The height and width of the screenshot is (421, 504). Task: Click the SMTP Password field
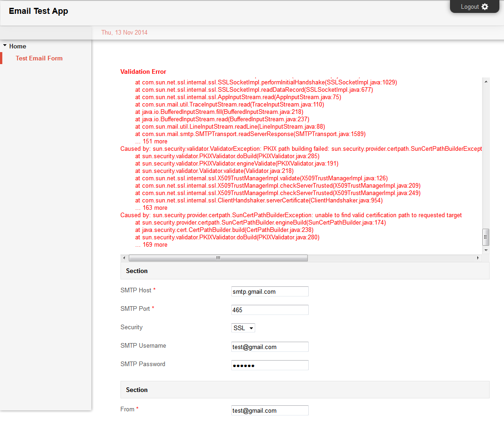(270, 365)
